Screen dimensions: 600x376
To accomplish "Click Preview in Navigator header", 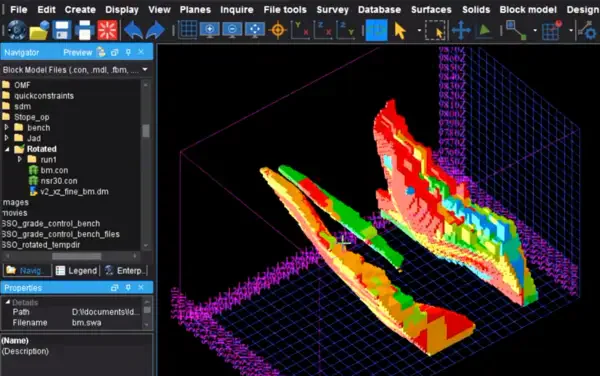I will pyautogui.click(x=78, y=52).
